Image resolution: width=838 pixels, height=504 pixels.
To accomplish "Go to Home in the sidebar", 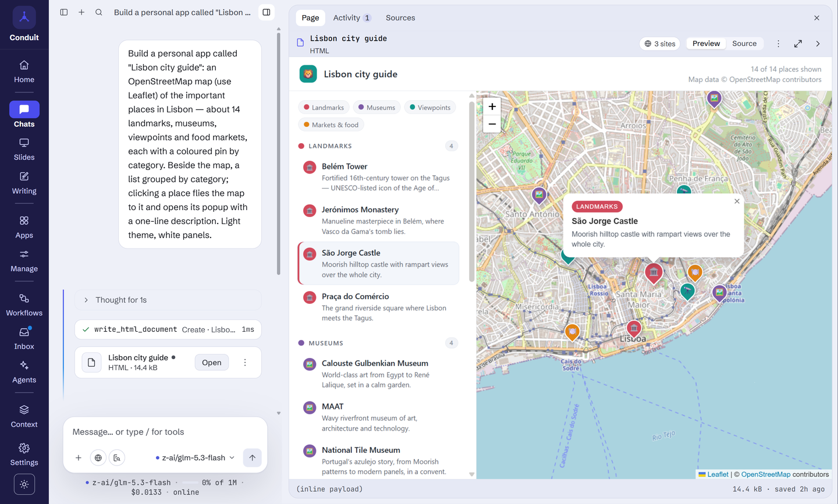I will (24, 72).
